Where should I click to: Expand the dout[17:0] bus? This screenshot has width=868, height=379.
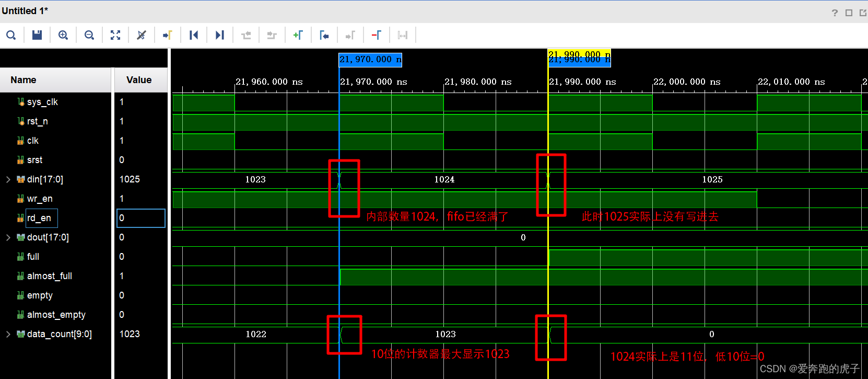point(8,237)
